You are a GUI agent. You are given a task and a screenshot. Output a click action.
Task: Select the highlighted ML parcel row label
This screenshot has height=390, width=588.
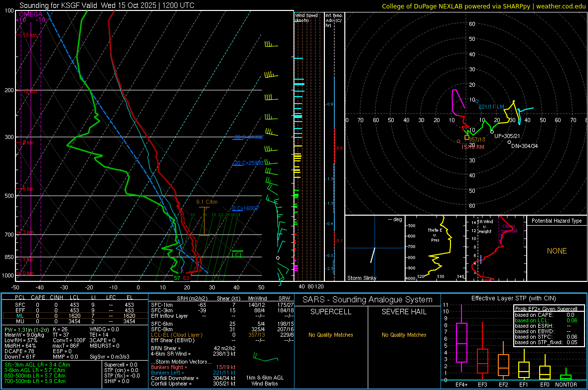(20, 316)
